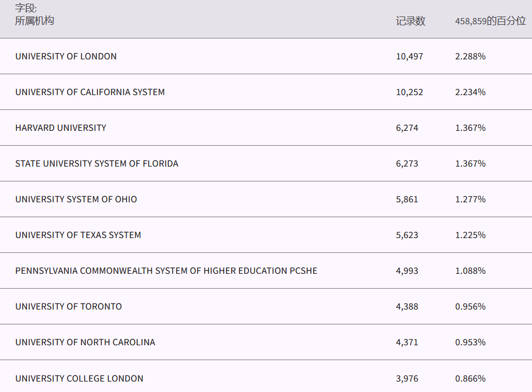
Task: Click record count 10,497
Action: pos(409,56)
